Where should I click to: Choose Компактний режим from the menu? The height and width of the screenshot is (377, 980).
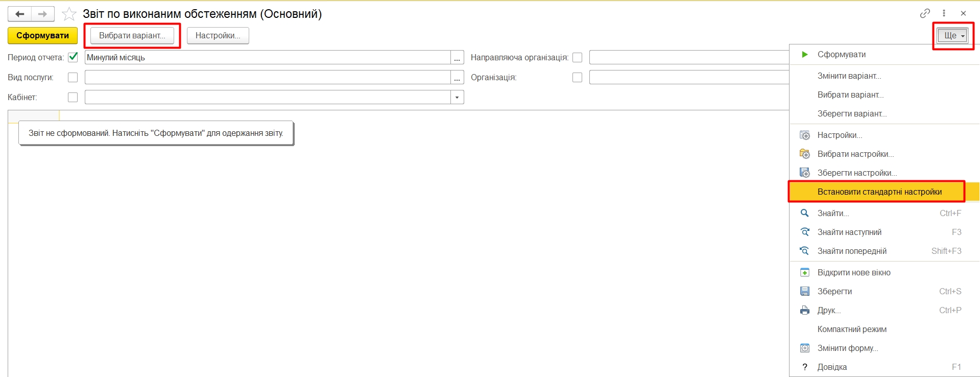click(x=852, y=329)
